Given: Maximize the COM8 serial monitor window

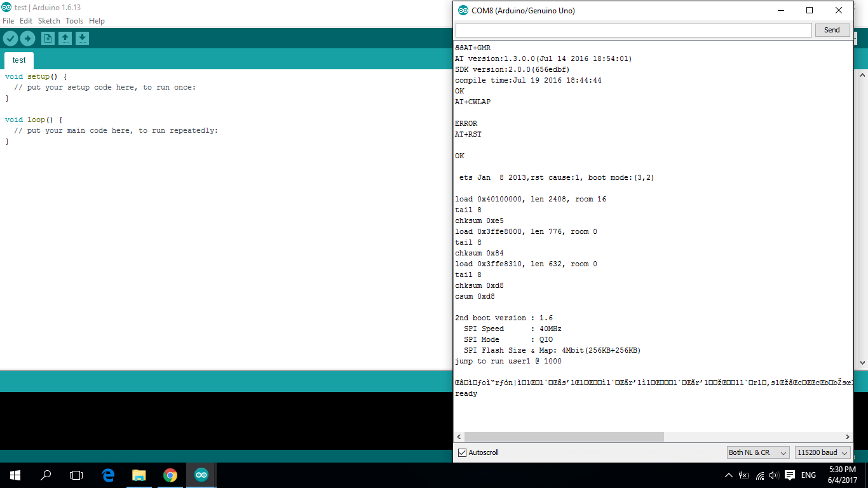Looking at the screenshot, I should click(x=810, y=10).
